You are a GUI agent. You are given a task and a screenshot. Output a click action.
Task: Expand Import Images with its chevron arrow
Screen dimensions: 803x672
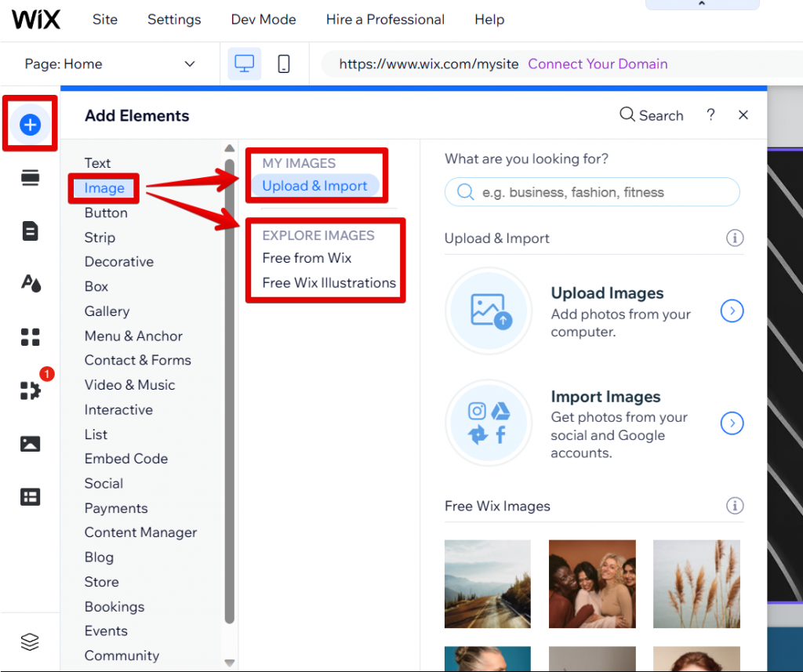tap(732, 423)
